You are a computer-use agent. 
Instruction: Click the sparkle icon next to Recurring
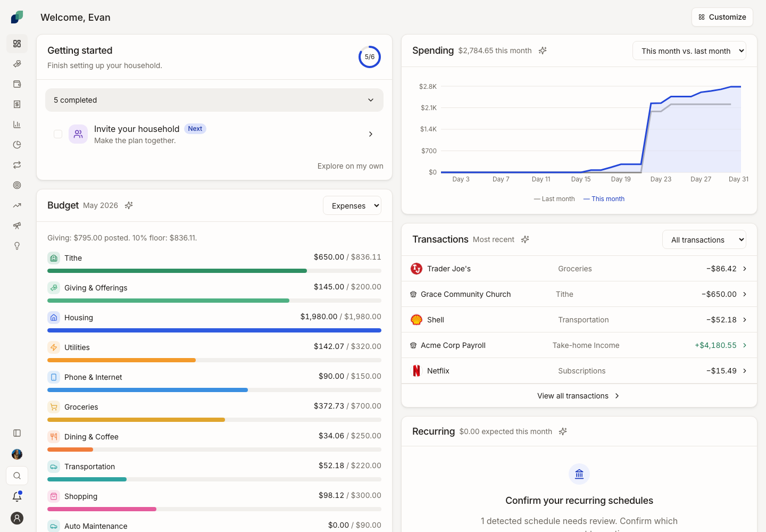coord(563,431)
